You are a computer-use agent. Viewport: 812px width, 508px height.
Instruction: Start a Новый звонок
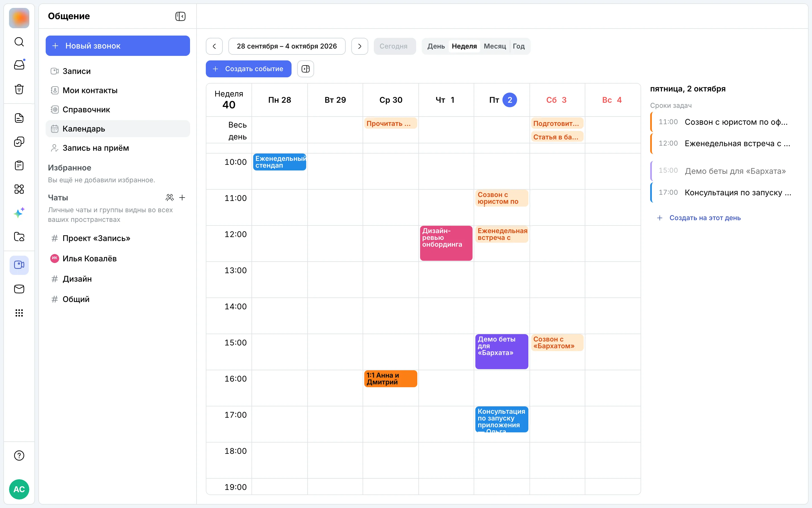coord(118,46)
